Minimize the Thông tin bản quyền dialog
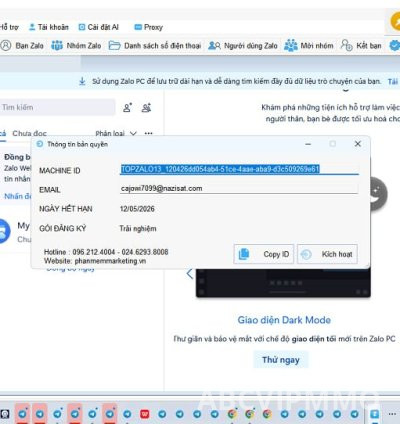The image size is (400, 424). [x=308, y=144]
